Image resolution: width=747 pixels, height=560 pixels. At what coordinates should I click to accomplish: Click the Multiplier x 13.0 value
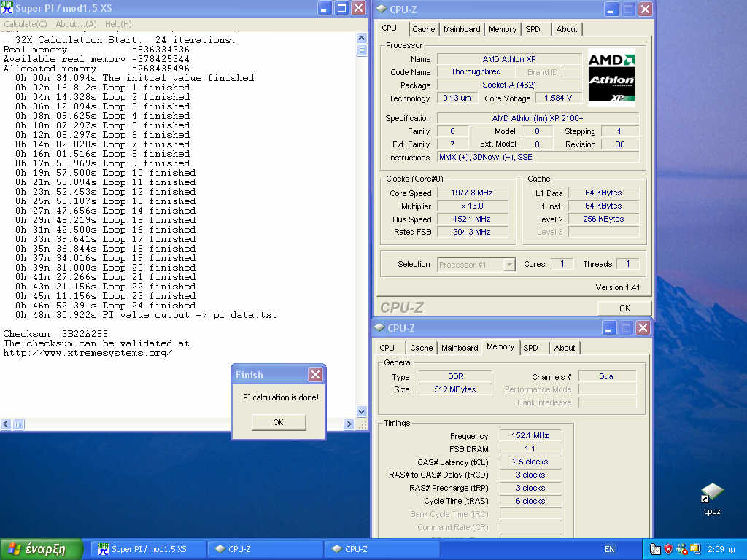pyautogui.click(x=472, y=206)
